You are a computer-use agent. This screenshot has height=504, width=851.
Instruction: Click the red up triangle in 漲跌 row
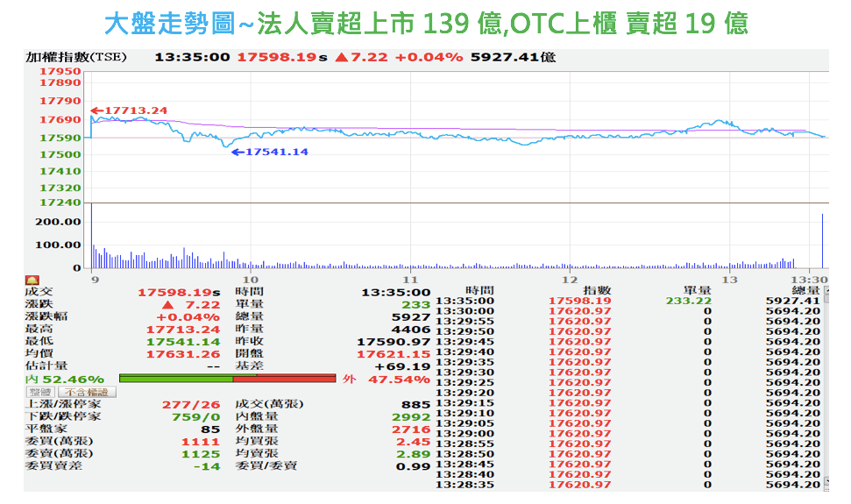pyautogui.click(x=167, y=304)
